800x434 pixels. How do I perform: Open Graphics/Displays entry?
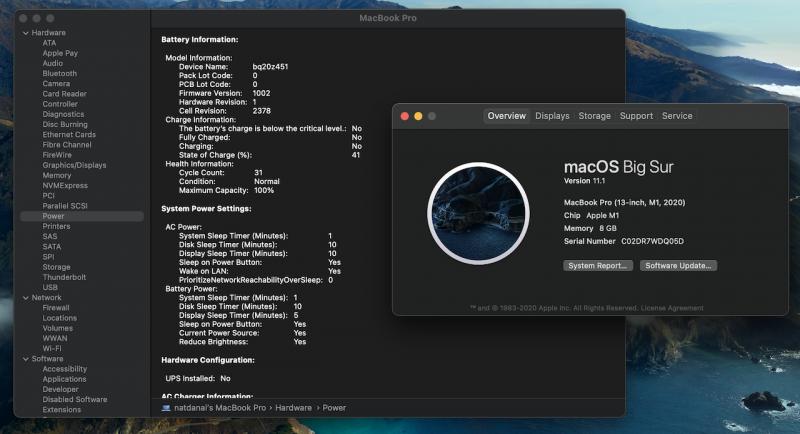pos(74,165)
